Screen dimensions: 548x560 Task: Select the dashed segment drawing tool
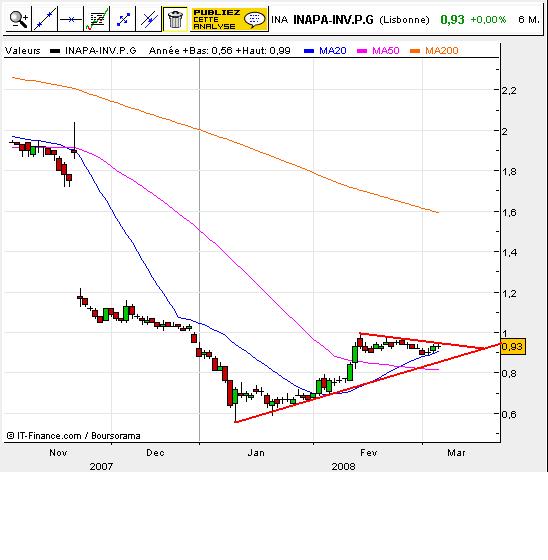coord(123,19)
